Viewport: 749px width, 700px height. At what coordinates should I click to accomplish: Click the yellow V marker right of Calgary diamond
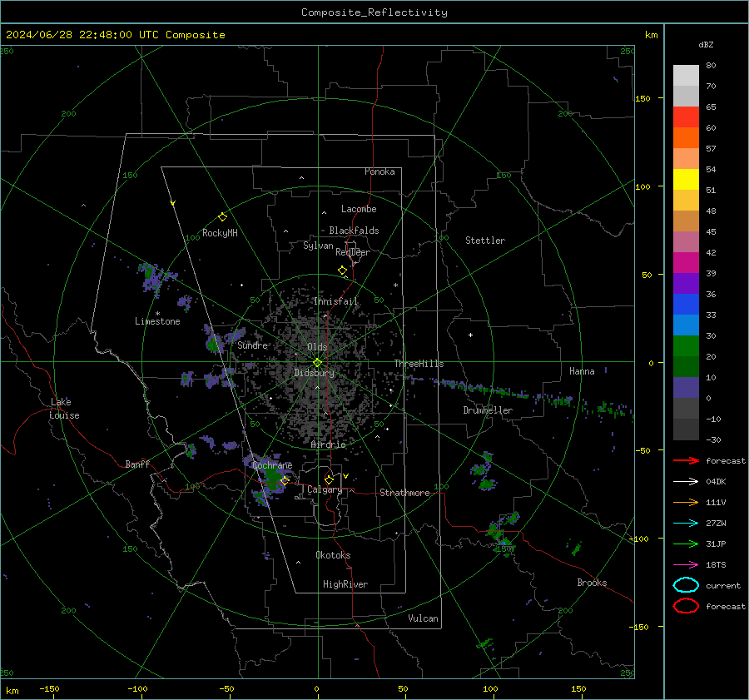pos(346,476)
